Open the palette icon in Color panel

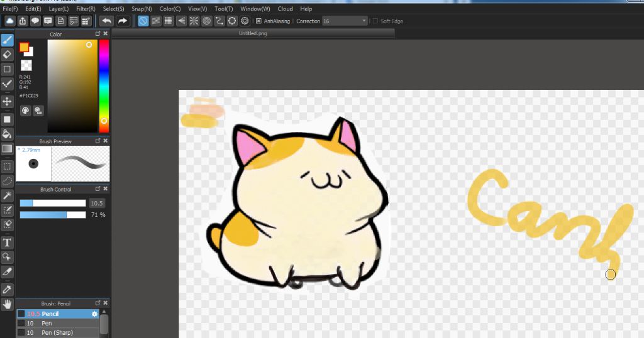coord(25,111)
